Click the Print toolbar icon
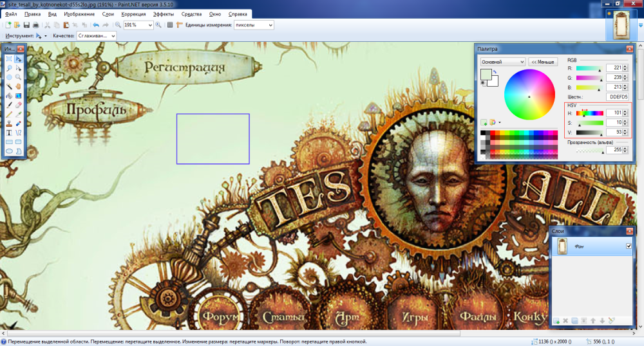Image resolution: width=644 pixels, height=346 pixels. (x=35, y=25)
